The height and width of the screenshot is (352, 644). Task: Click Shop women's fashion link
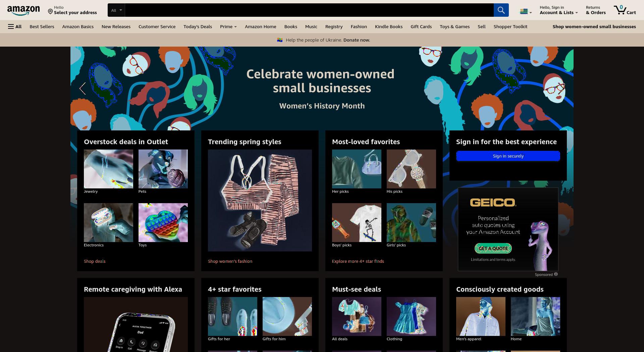point(230,261)
